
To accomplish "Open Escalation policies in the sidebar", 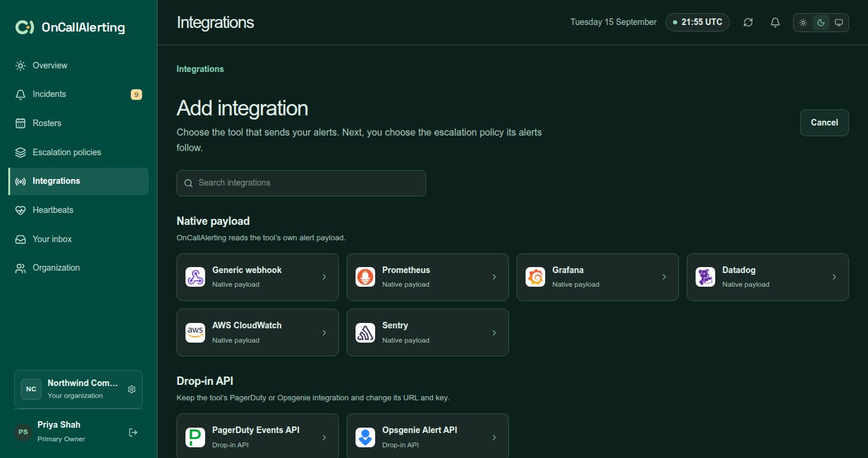I will 78,152.
